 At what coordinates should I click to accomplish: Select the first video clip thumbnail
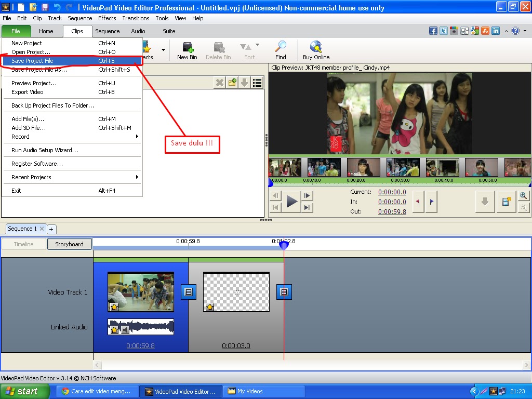coord(141,292)
